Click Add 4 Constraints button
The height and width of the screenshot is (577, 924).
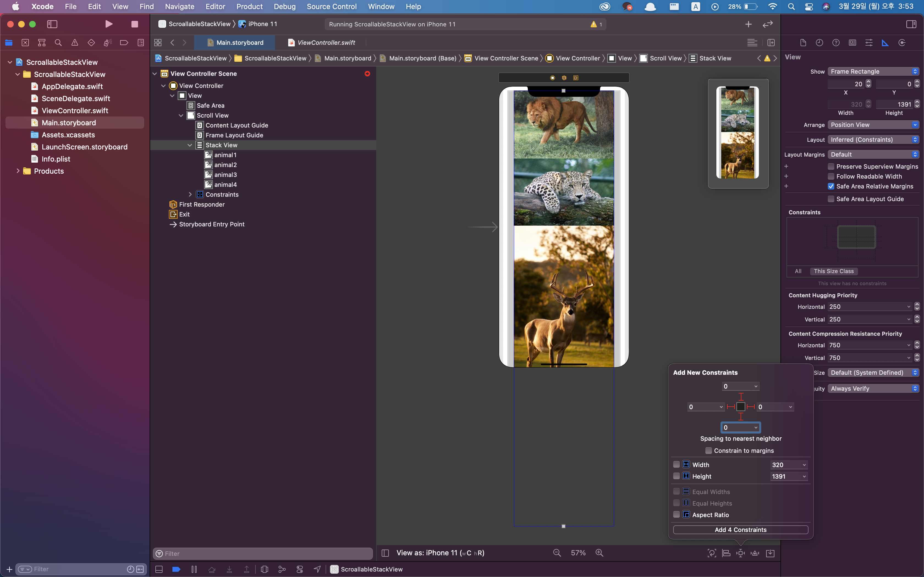[740, 530]
